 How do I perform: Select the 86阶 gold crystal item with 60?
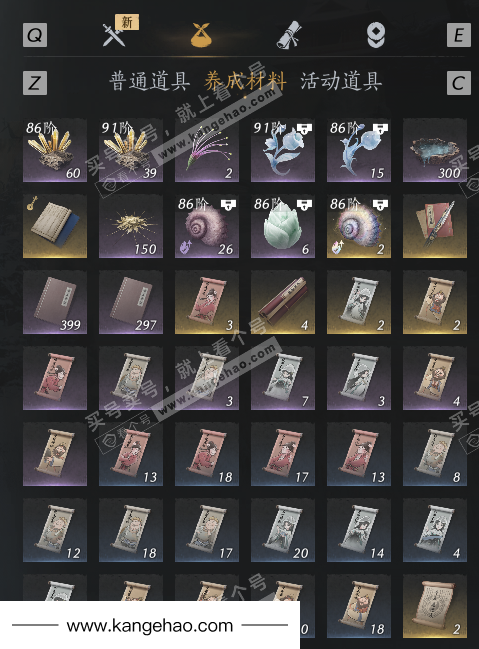pyautogui.click(x=55, y=150)
